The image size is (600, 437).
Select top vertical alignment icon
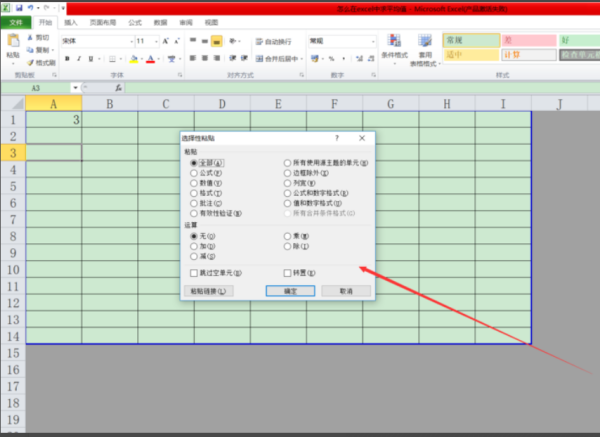(193, 41)
